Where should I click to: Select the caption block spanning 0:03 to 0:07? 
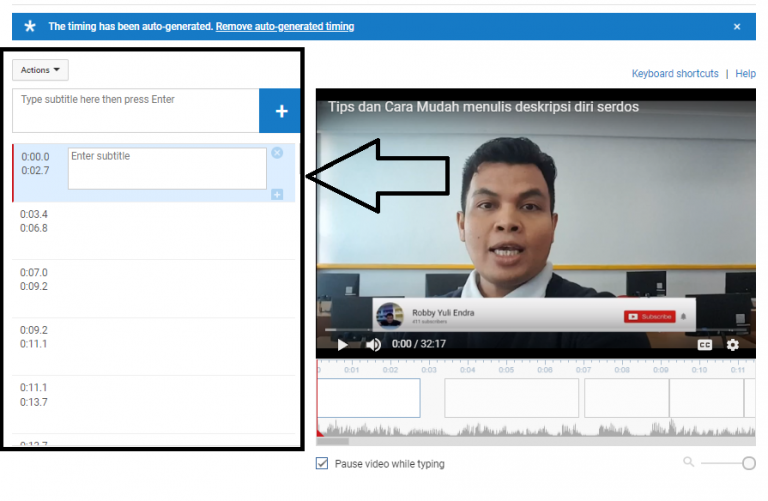click(x=511, y=398)
